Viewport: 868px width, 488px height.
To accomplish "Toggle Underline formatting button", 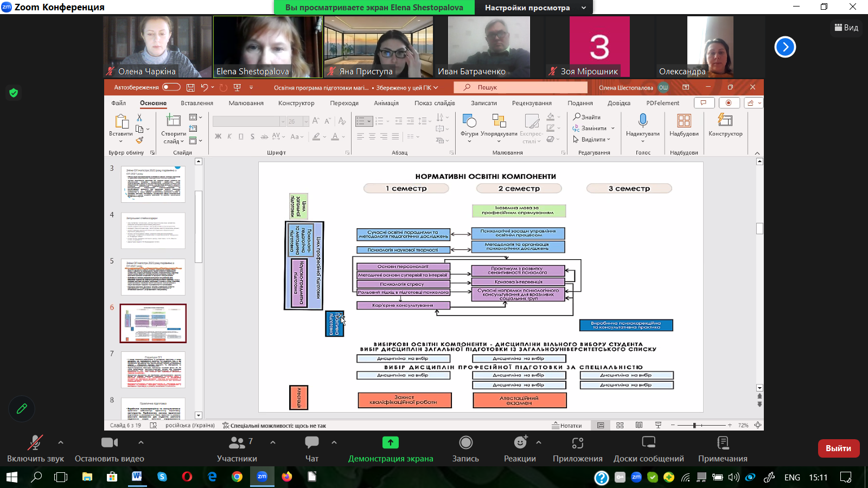I will [x=241, y=137].
